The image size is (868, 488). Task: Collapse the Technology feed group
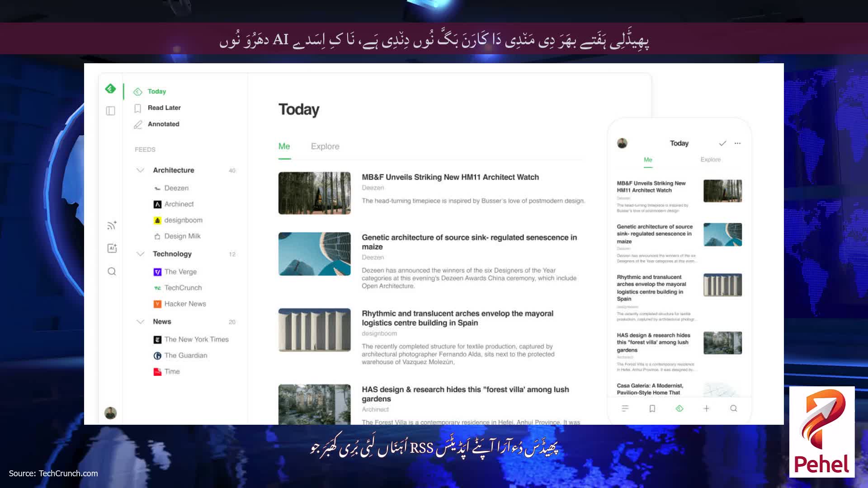pos(140,254)
